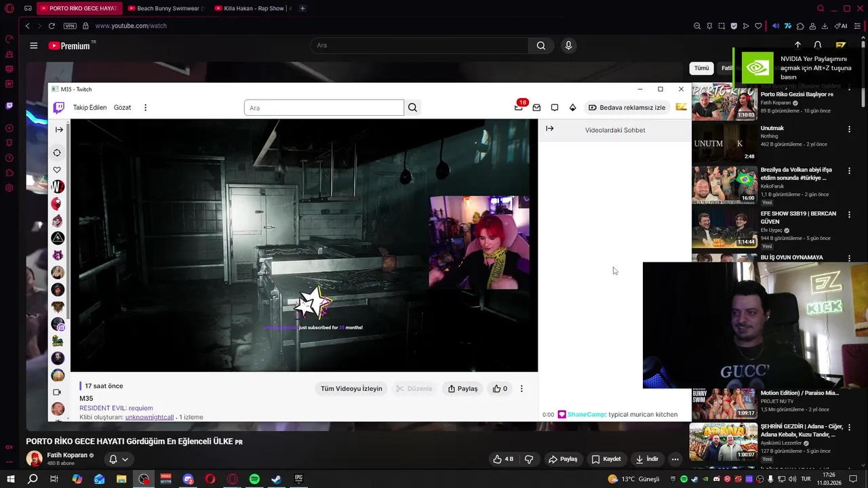Click the Twitch bits gem icon
Image resolution: width=868 pixels, height=488 pixels.
pos(572,107)
